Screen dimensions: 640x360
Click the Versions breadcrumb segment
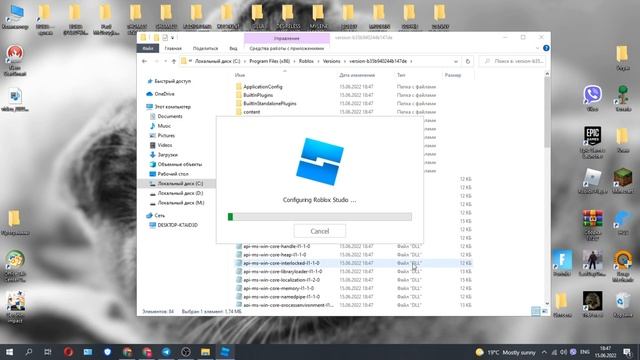(331, 61)
